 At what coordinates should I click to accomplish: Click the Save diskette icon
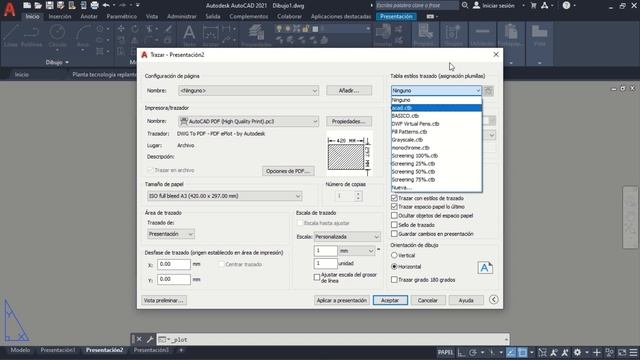(x=49, y=5)
